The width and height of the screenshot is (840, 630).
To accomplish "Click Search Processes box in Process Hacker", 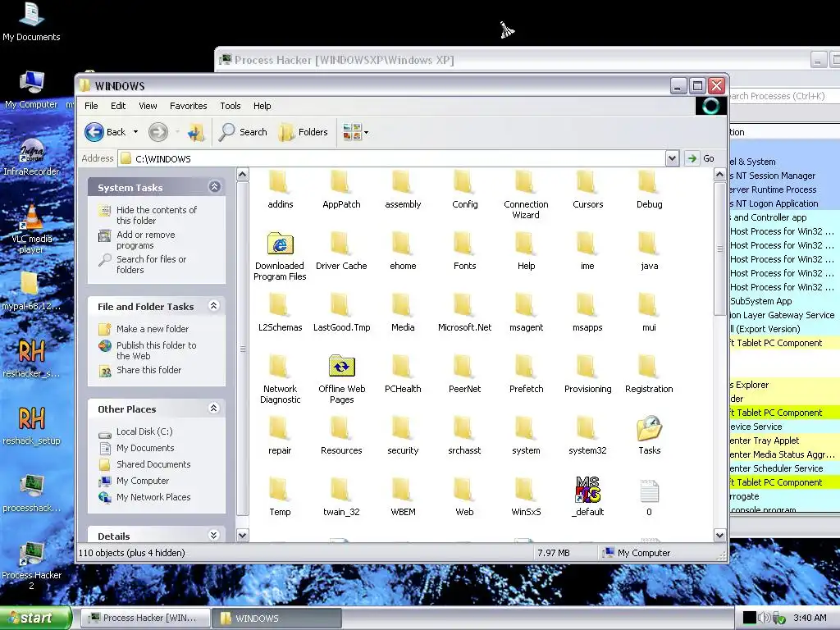I will [783, 96].
